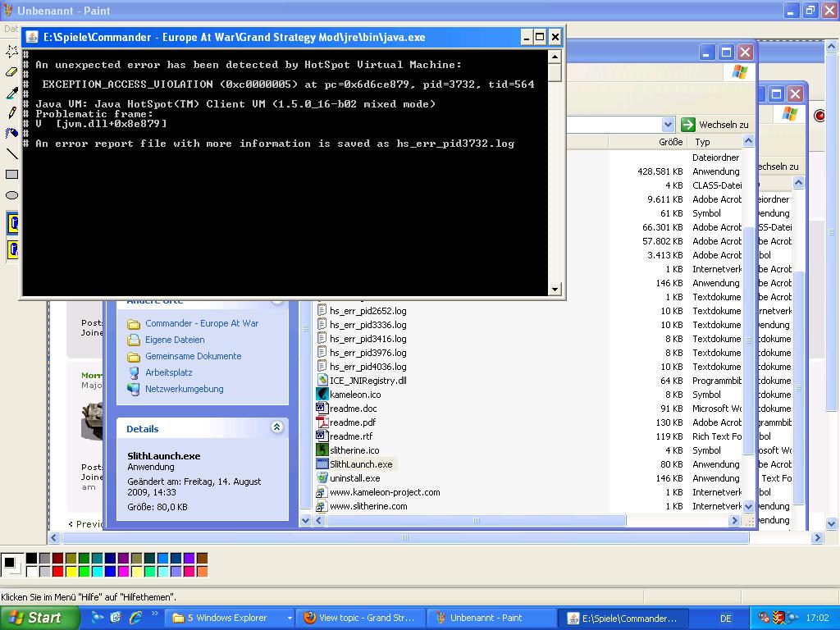Switch to Unbenannt - Paint taskbar button

click(x=492, y=619)
